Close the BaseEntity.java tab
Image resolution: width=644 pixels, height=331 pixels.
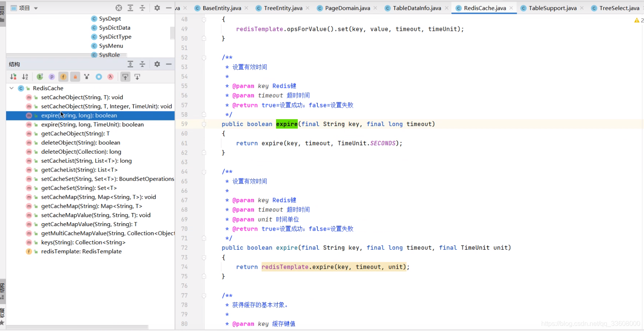coord(246,8)
